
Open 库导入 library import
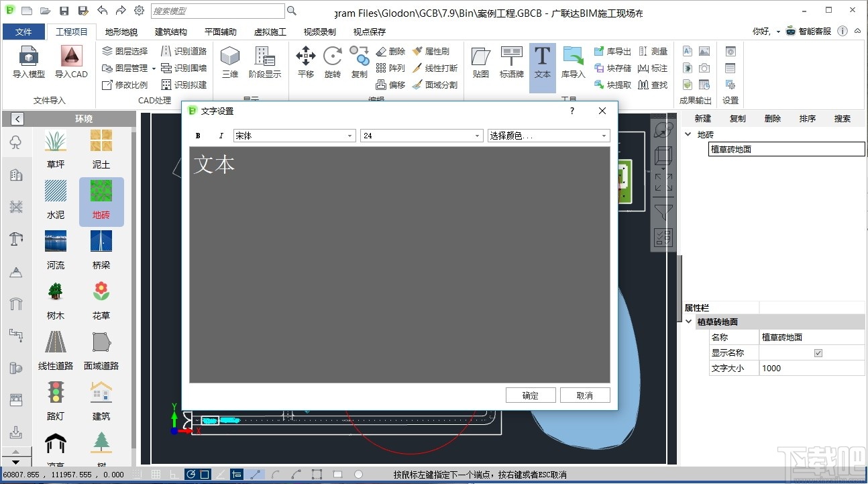coord(574,62)
